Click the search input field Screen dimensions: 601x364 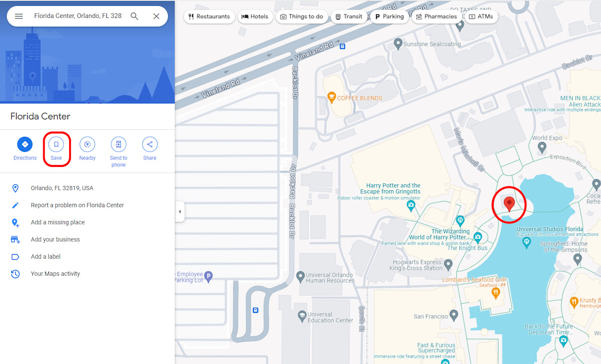[x=78, y=16]
